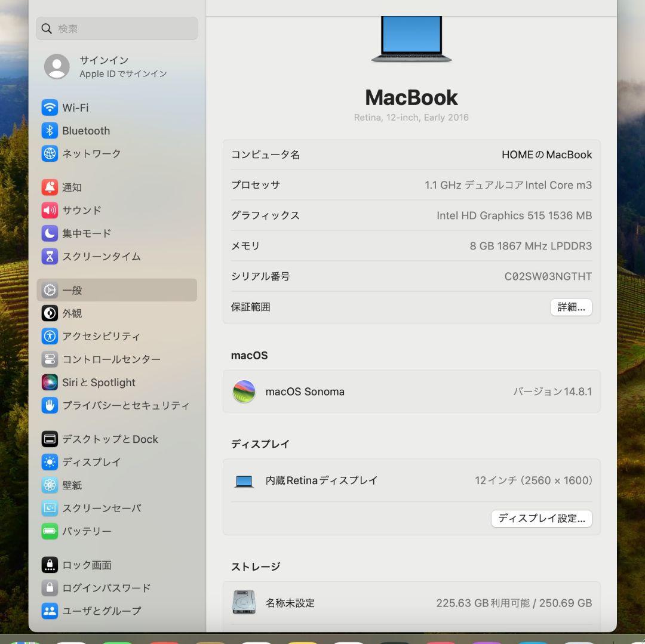Click the 名称未設定 hard drive icon
This screenshot has height=644, width=645.
click(244, 602)
